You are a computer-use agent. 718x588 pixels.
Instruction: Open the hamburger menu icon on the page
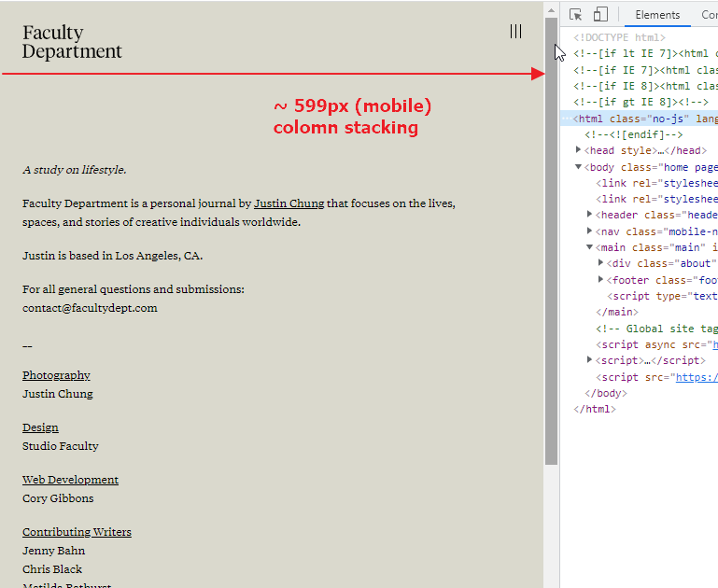[515, 32]
